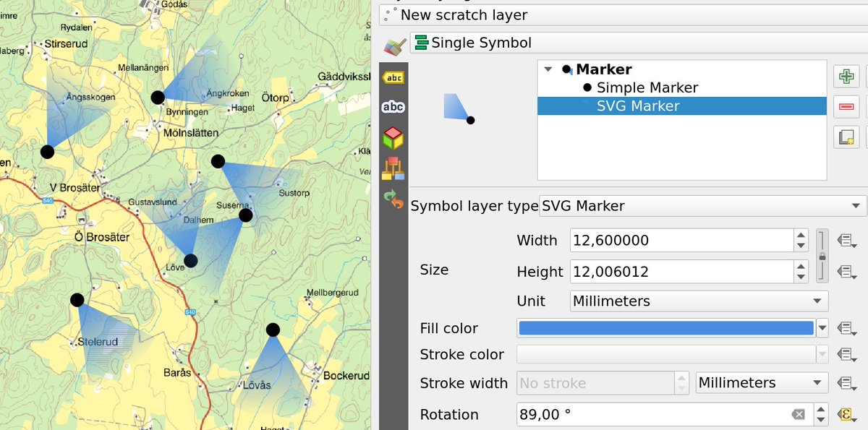Open the Labels tab with yellow abc icon
The width and height of the screenshot is (868, 430).
click(393, 77)
